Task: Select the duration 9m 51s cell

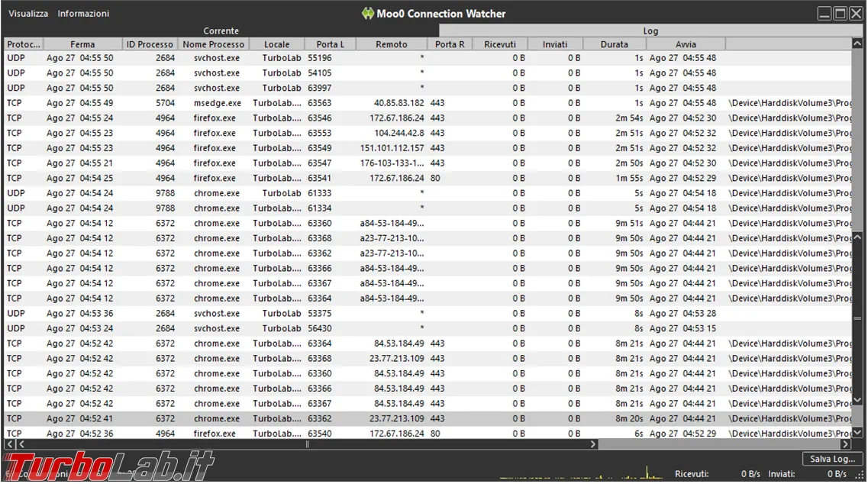Action: [629, 223]
